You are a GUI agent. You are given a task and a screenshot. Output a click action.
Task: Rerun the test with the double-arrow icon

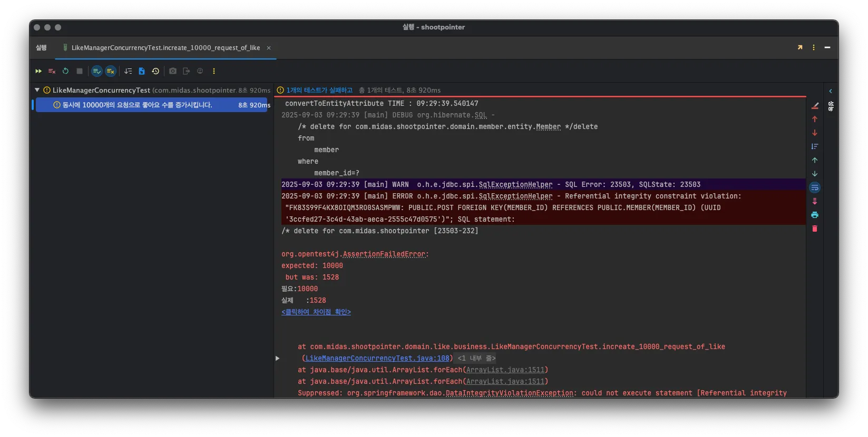(x=38, y=71)
